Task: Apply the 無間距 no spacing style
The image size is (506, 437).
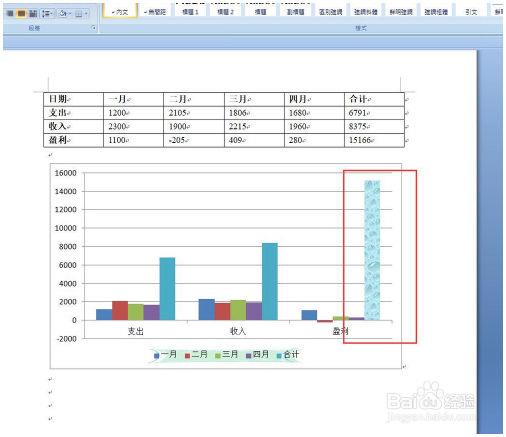Action: click(x=155, y=11)
